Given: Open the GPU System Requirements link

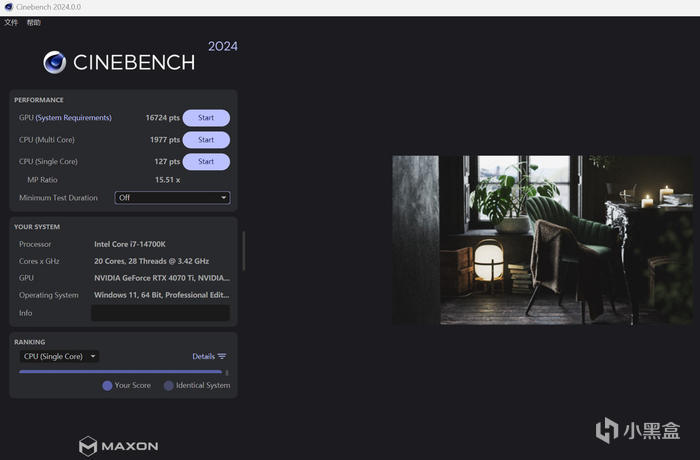Looking at the screenshot, I should [x=74, y=118].
